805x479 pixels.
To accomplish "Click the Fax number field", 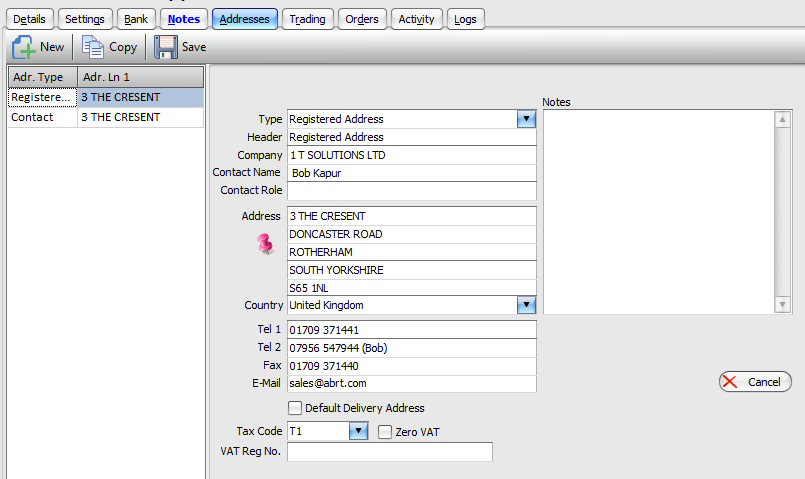I will click(412, 366).
